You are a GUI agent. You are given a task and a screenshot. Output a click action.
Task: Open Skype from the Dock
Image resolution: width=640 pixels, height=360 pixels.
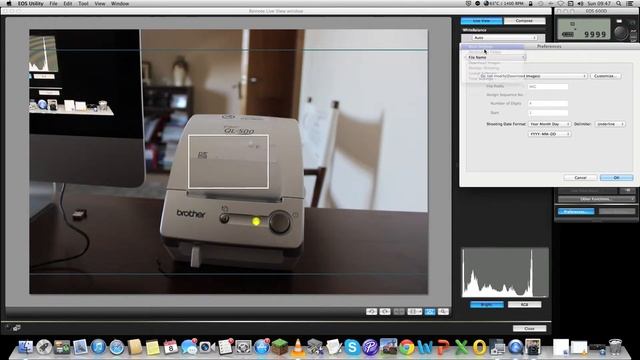click(x=351, y=347)
